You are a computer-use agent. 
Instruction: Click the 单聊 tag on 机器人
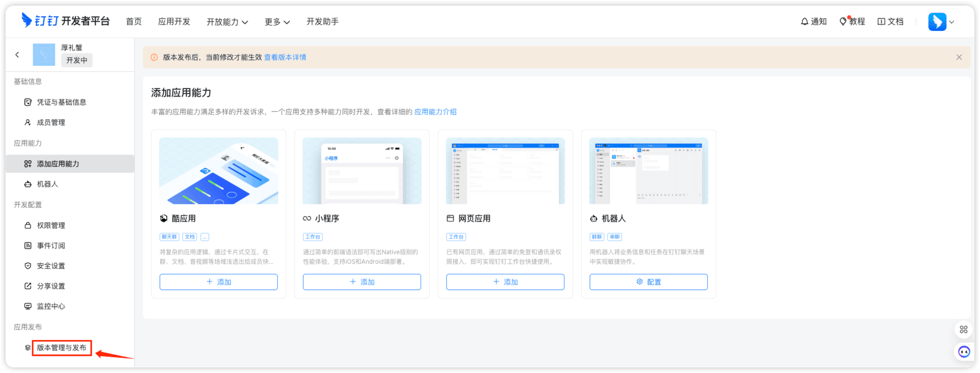coord(614,237)
